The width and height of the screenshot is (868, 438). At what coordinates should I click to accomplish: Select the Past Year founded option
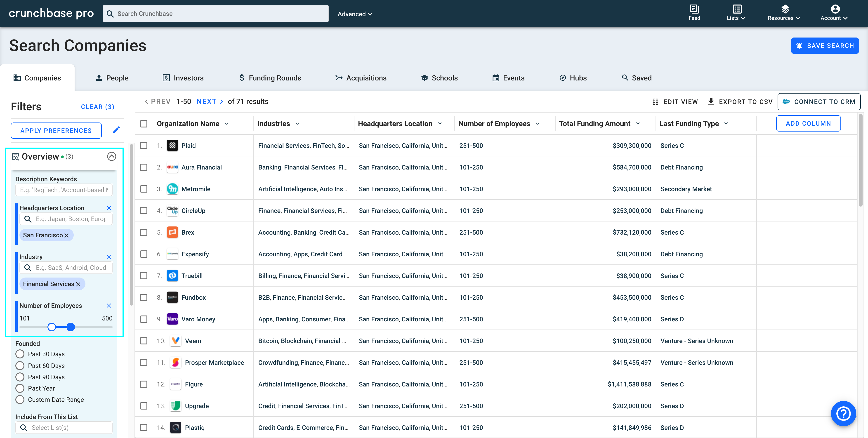click(x=20, y=388)
